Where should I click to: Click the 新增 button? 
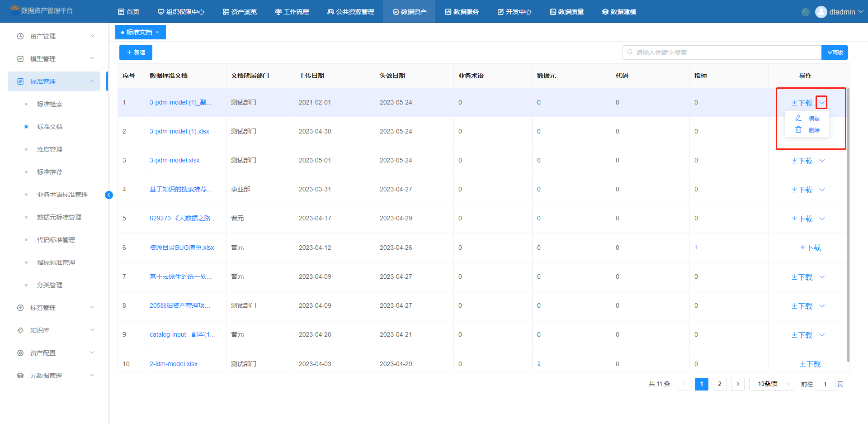pyautogui.click(x=136, y=52)
